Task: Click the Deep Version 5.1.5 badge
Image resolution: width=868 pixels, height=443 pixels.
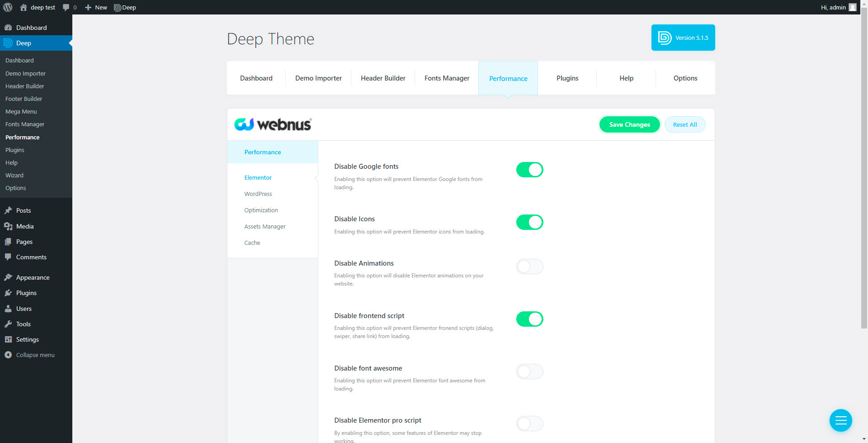Action: (x=683, y=38)
